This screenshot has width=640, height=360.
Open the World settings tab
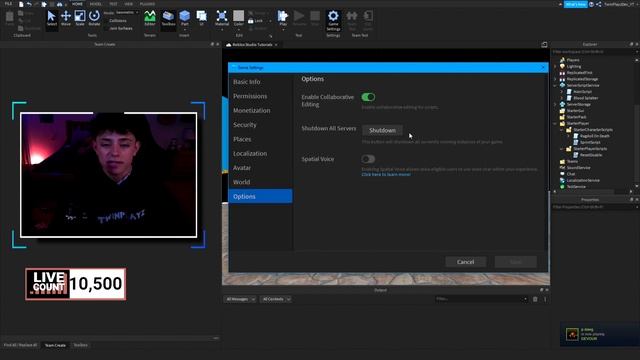[x=260, y=182]
